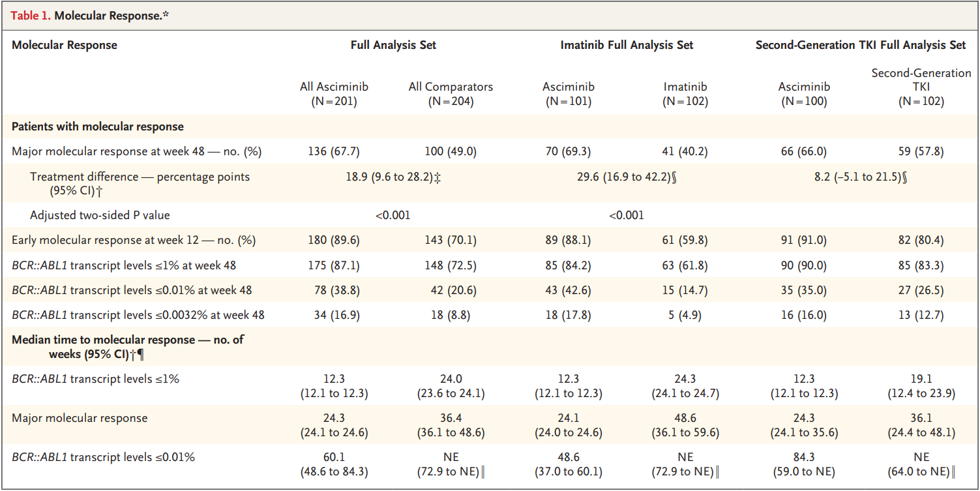Viewport: 980px width, 491px height.
Task: Click the value '90 (90.0)'
Action: [x=804, y=265]
